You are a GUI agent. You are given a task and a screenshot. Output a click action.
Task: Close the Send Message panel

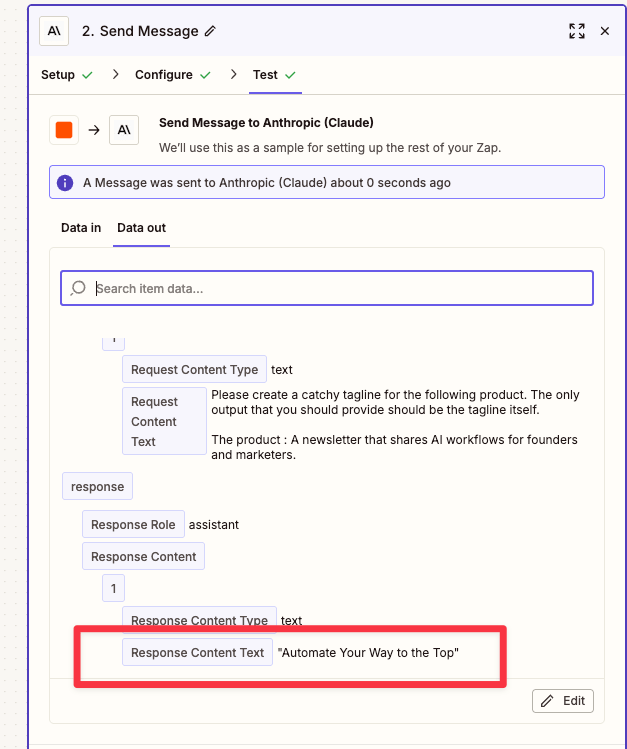tap(605, 31)
